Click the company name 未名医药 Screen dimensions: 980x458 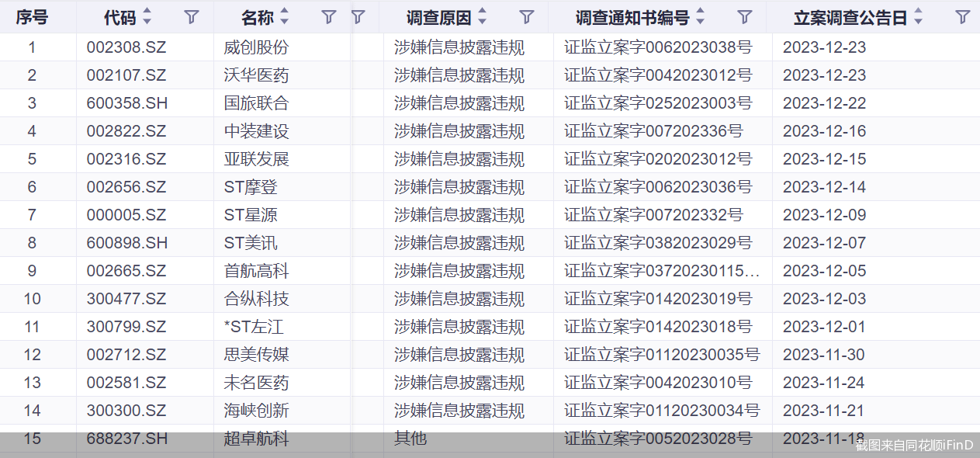256,383
